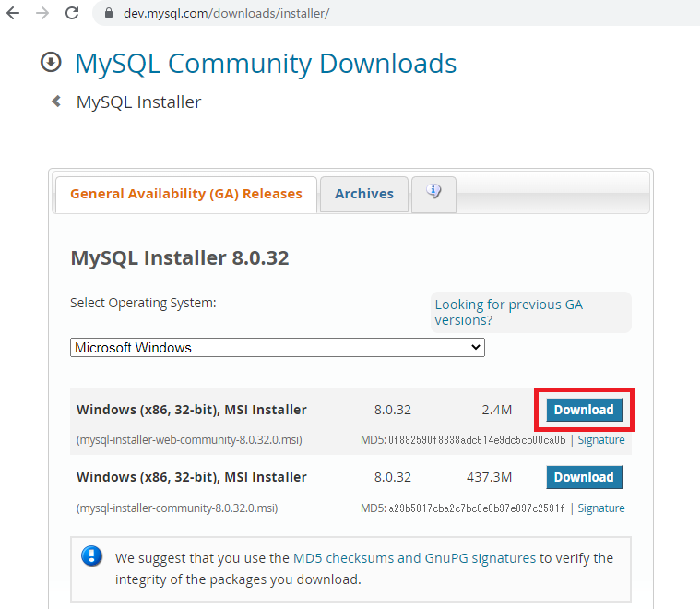700x609 pixels.
Task: Reload the page with the refresh icon
Action: point(72,13)
